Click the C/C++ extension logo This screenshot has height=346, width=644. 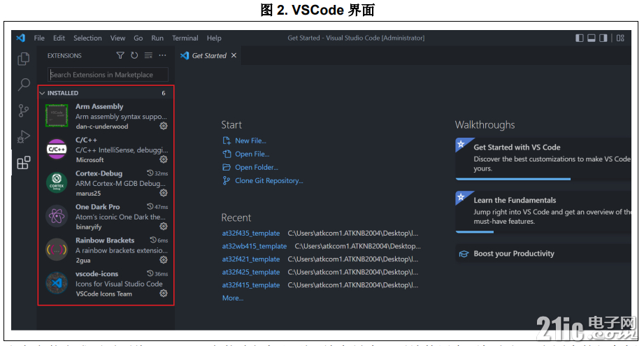click(x=57, y=149)
